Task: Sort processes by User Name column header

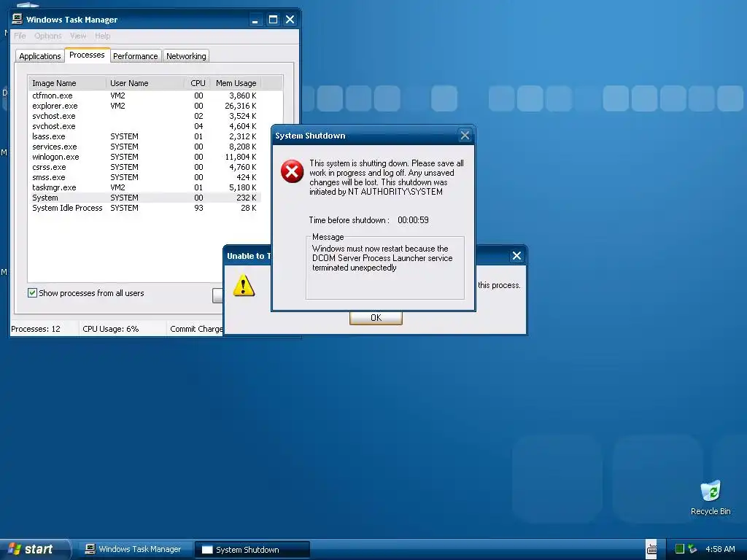Action: 145,83
